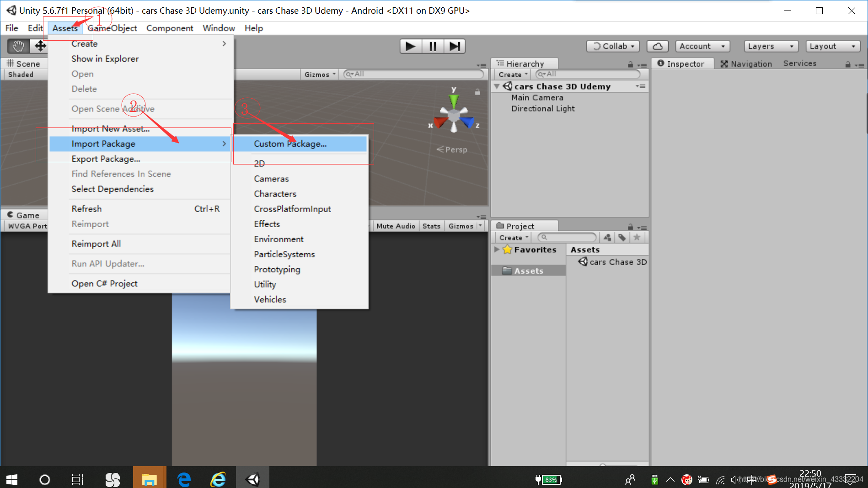Open the Cloud services button
This screenshot has height=488, width=868.
(x=657, y=46)
